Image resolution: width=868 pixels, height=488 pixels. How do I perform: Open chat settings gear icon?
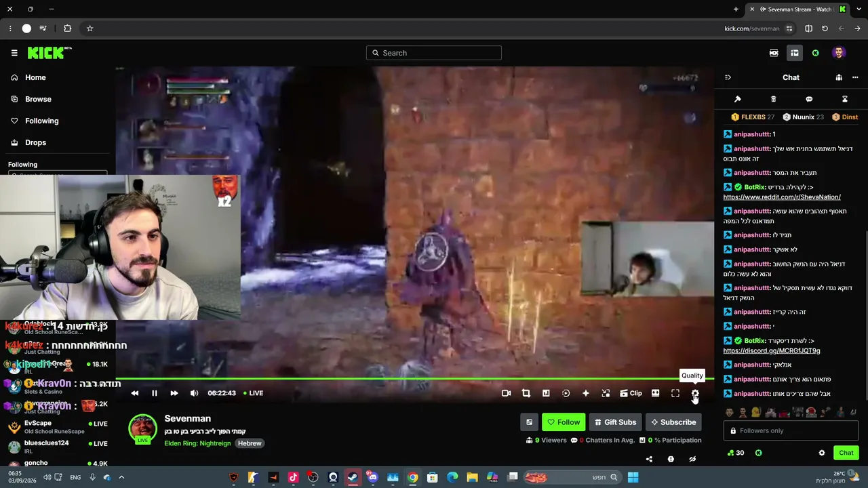pyautogui.click(x=822, y=453)
